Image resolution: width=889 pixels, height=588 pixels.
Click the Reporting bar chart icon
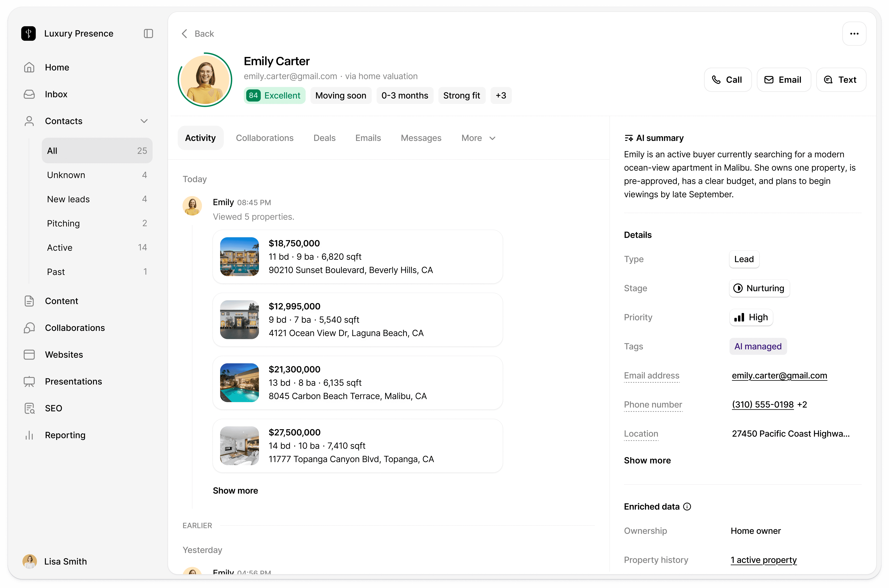(29, 435)
